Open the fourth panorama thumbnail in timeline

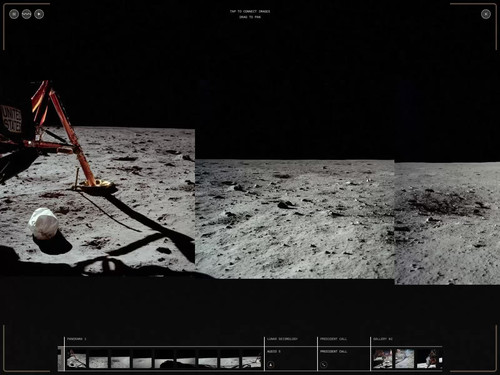(142, 359)
